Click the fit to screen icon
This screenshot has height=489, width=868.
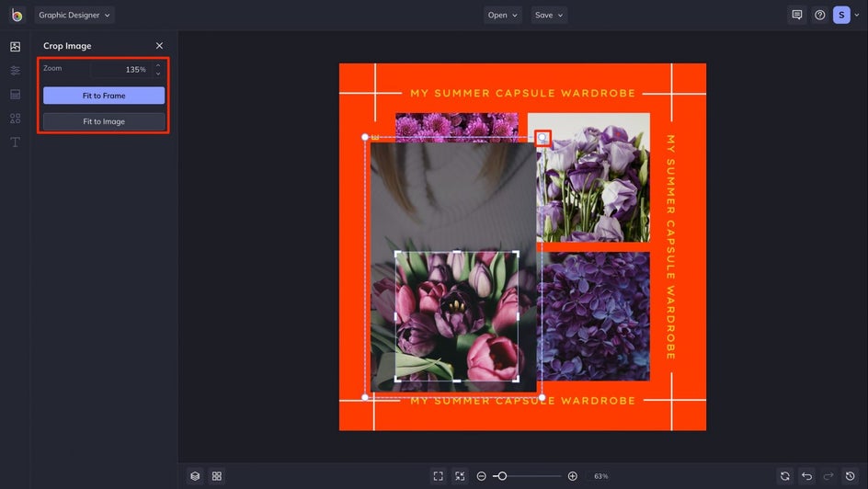tap(438, 476)
